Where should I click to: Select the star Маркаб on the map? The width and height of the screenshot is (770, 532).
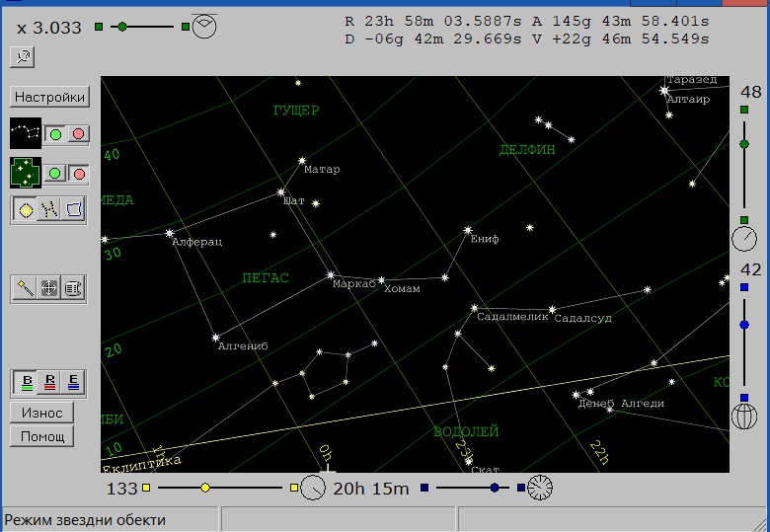point(331,275)
